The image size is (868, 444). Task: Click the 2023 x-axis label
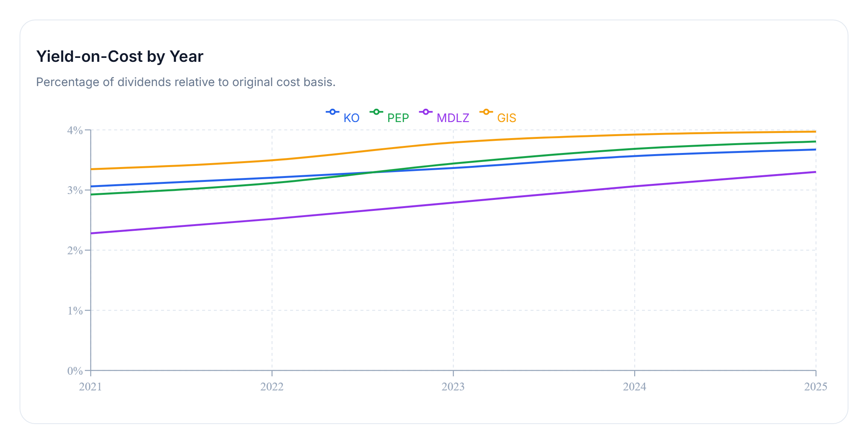pyautogui.click(x=453, y=386)
